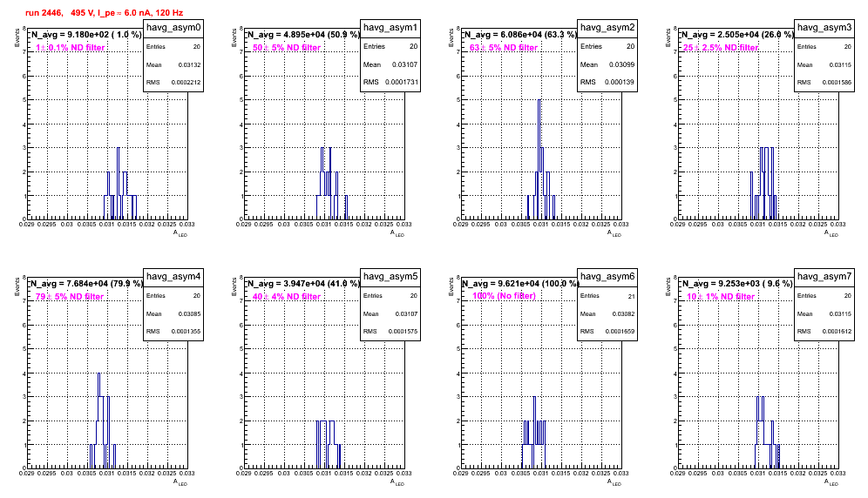Pick the magenta '25± 2.5% ND filter' text

[x=721, y=48]
